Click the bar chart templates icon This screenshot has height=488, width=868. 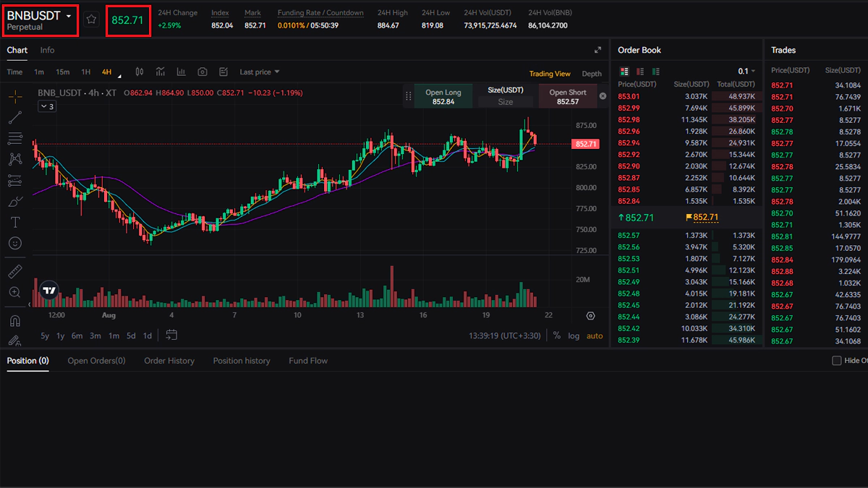[182, 72]
